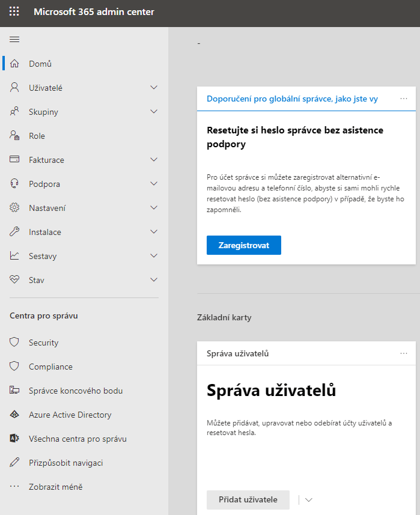Screen dimensions: 420x515
Task: Open Security admin center shield icon
Action: [15, 343]
